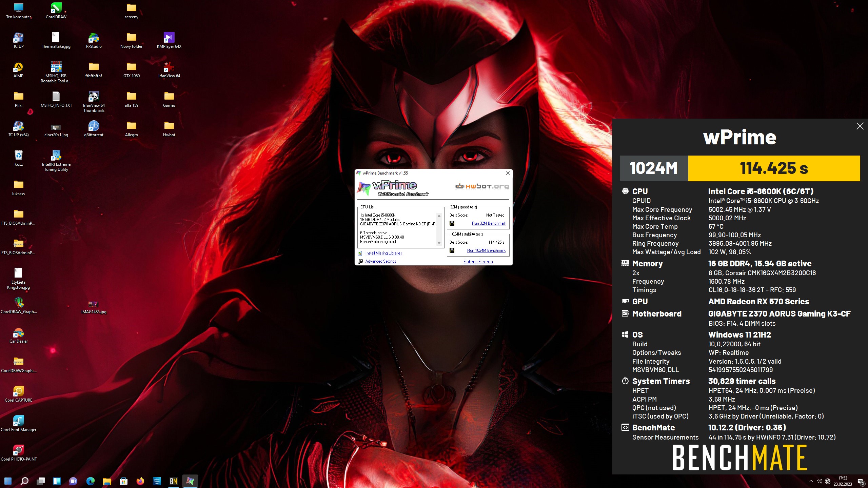
Task: Close the wPrime Benchmark window
Action: click(508, 173)
